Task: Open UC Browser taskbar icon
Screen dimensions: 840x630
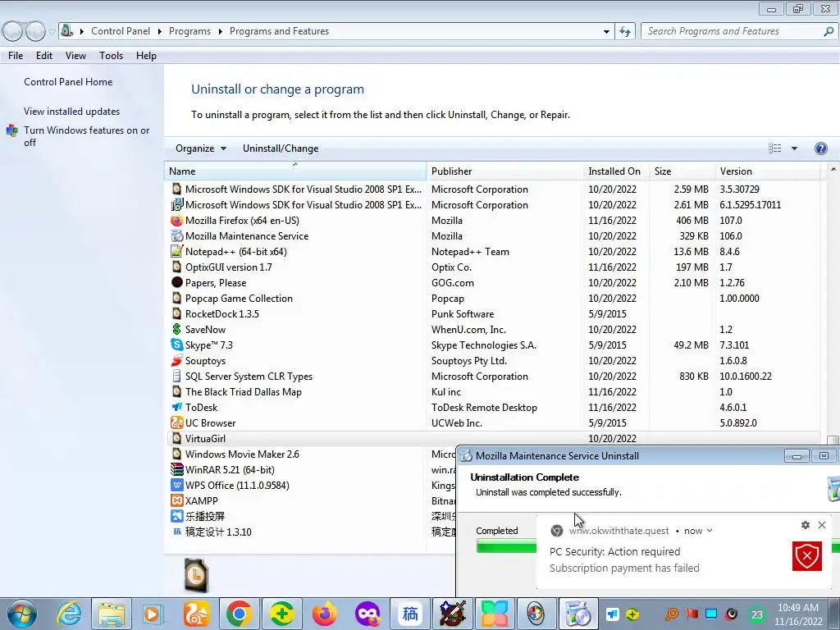Action: tap(197, 614)
